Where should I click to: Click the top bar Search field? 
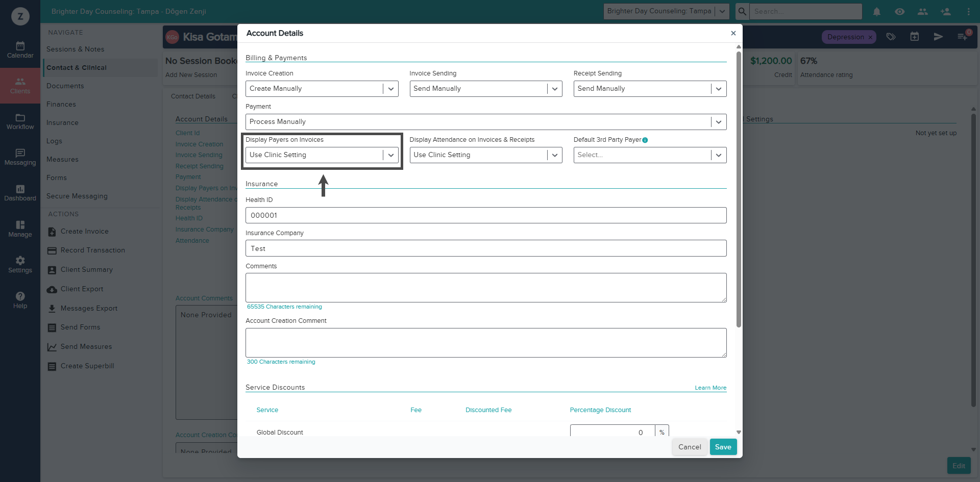tap(805, 11)
